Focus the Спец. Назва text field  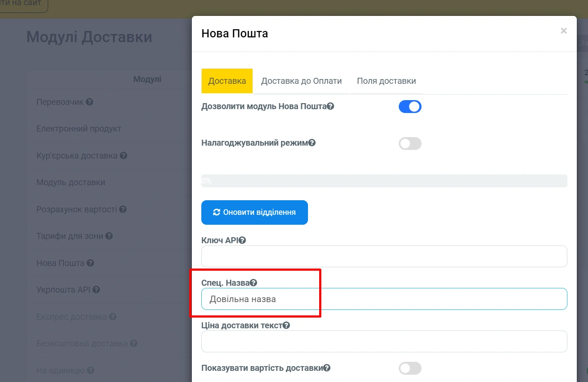(x=384, y=299)
